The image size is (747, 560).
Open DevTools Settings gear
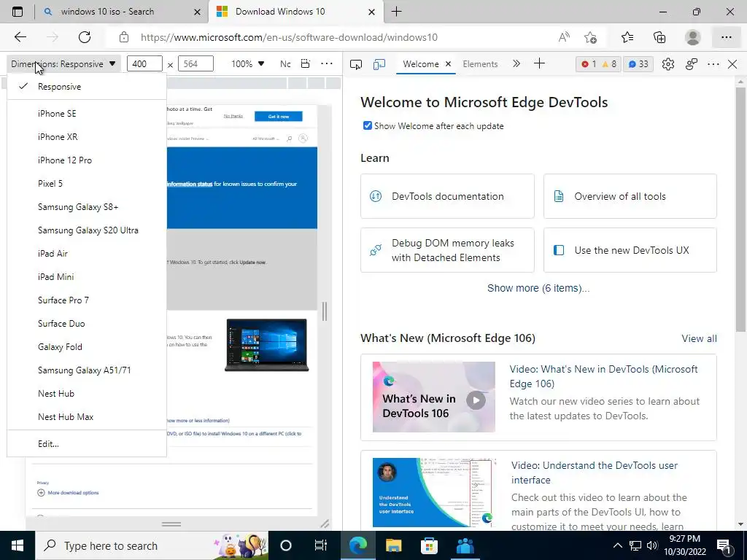[668, 64]
